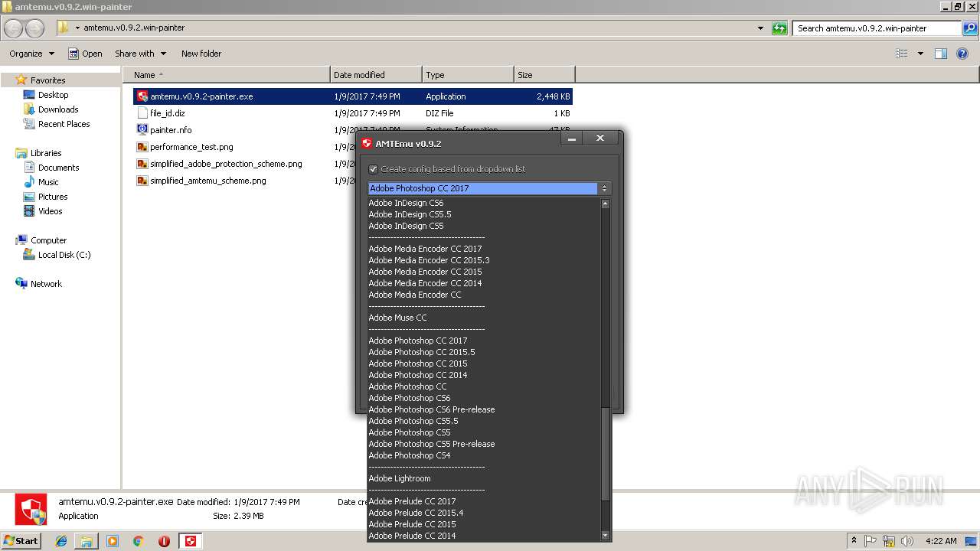The width and height of the screenshot is (980, 551).
Task: Click dropdown list scroll down arrow
Action: click(606, 536)
